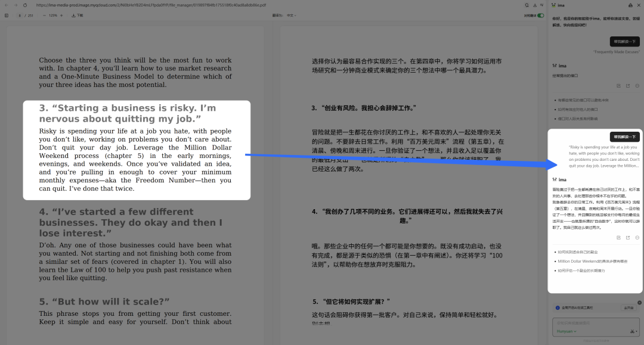This screenshot has height=345, width=644.
Task: Toggle the PDF sidebar panel icon
Action: coord(7,15)
